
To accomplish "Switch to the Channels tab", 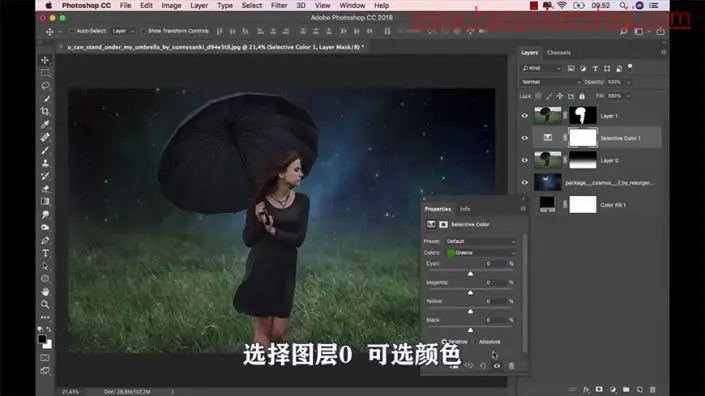I will (x=558, y=53).
